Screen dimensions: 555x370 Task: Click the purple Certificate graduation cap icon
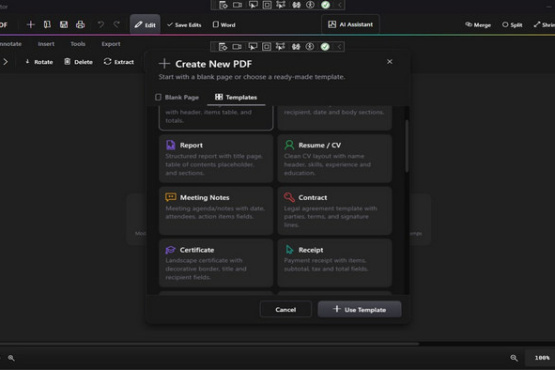click(x=170, y=250)
